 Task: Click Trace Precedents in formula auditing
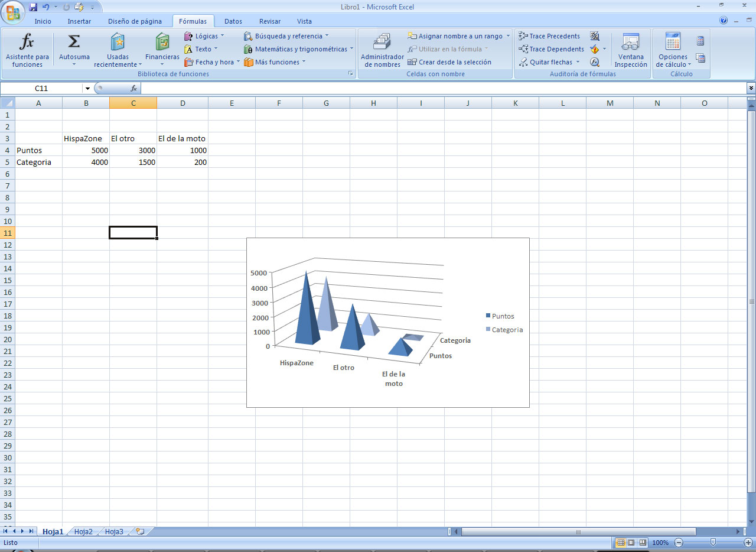pos(549,36)
